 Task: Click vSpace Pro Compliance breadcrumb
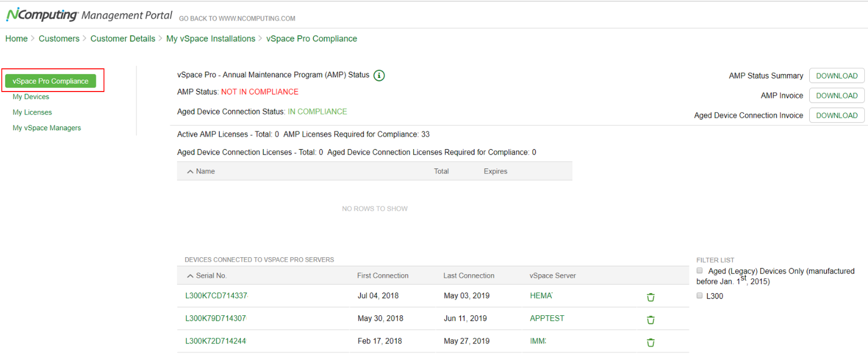click(x=312, y=39)
